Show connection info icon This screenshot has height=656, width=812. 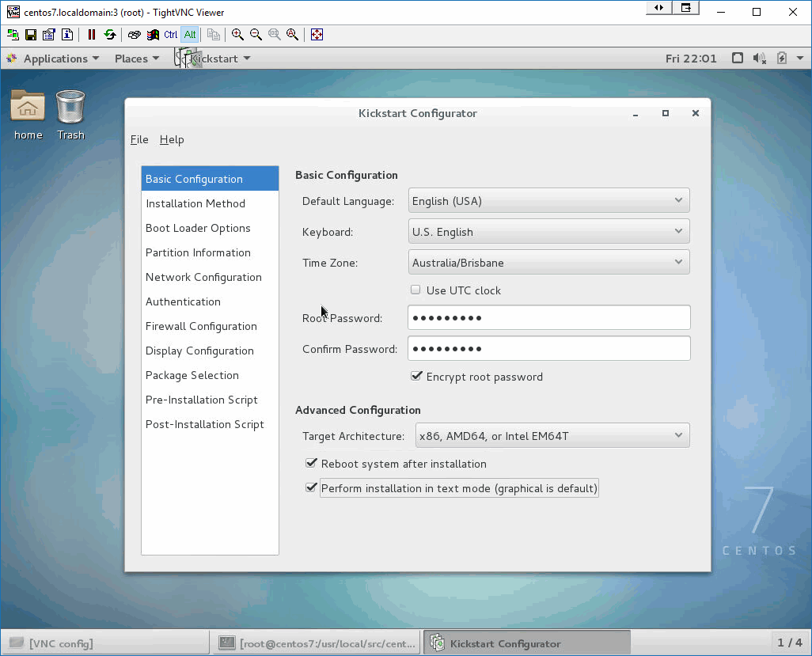67,35
